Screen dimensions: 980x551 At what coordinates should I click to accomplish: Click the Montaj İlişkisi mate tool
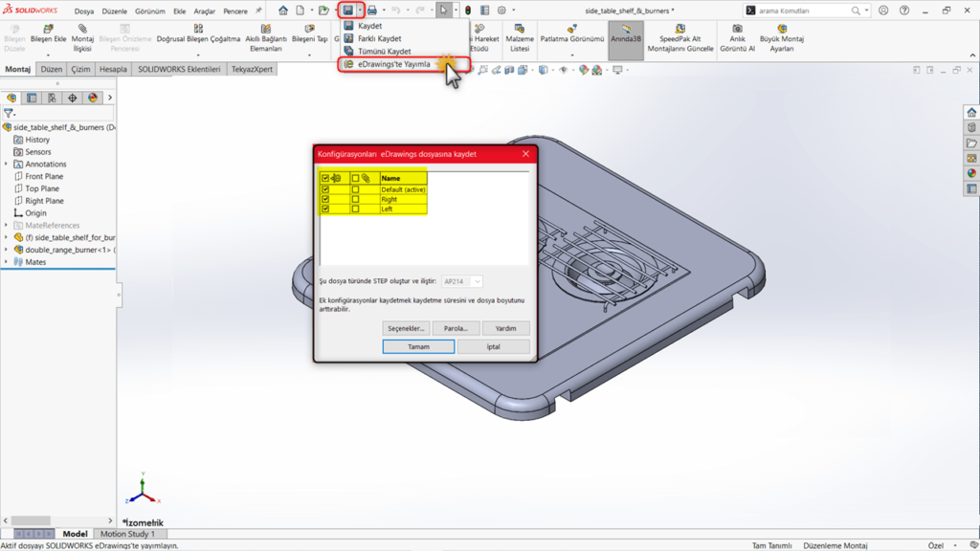pos(82,37)
